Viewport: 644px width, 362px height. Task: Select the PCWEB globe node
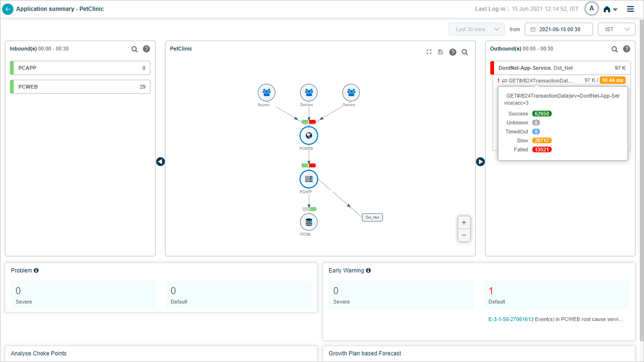[309, 136]
